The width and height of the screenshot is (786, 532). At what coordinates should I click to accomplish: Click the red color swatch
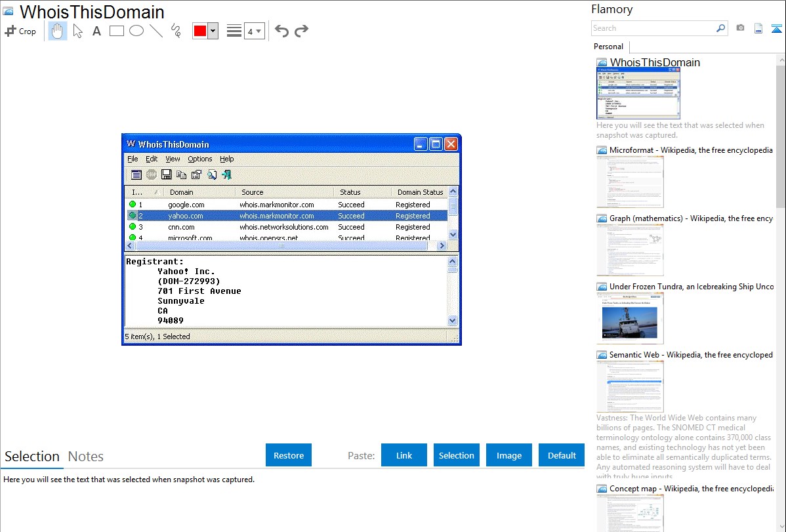point(200,31)
